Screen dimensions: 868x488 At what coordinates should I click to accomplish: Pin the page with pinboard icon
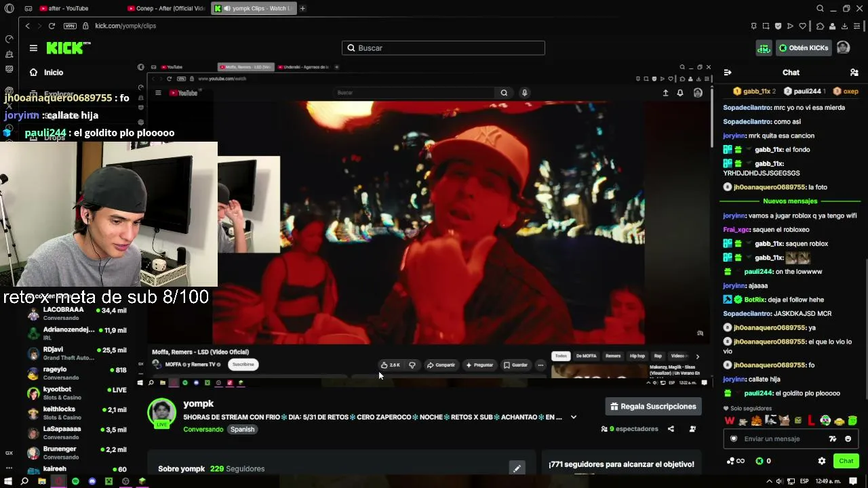click(x=753, y=26)
